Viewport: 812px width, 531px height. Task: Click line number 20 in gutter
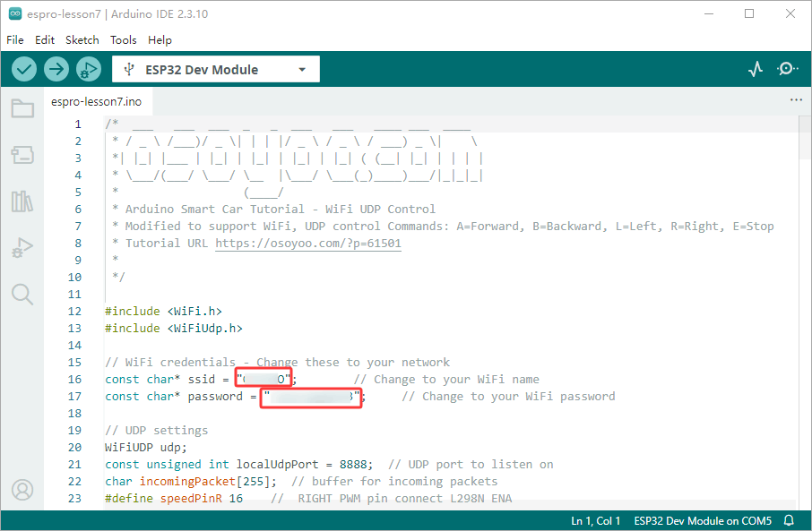(74, 447)
